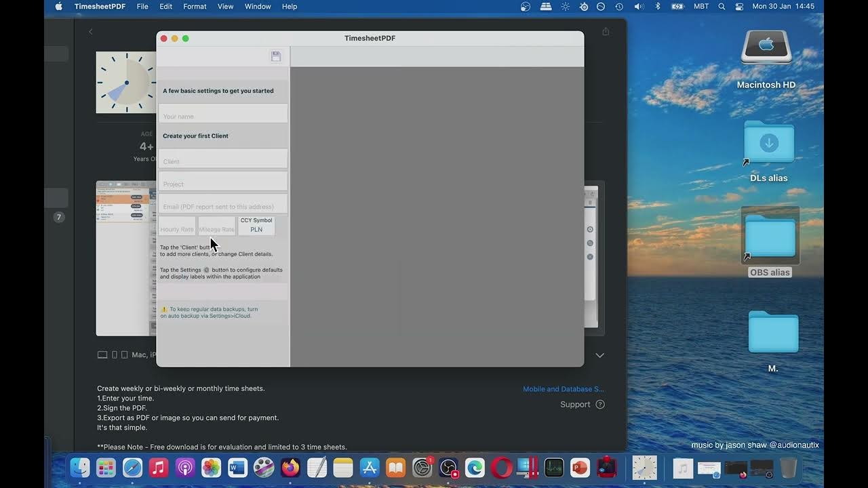868x488 pixels.
Task: Click the share icon in App Store window
Action: (x=606, y=31)
